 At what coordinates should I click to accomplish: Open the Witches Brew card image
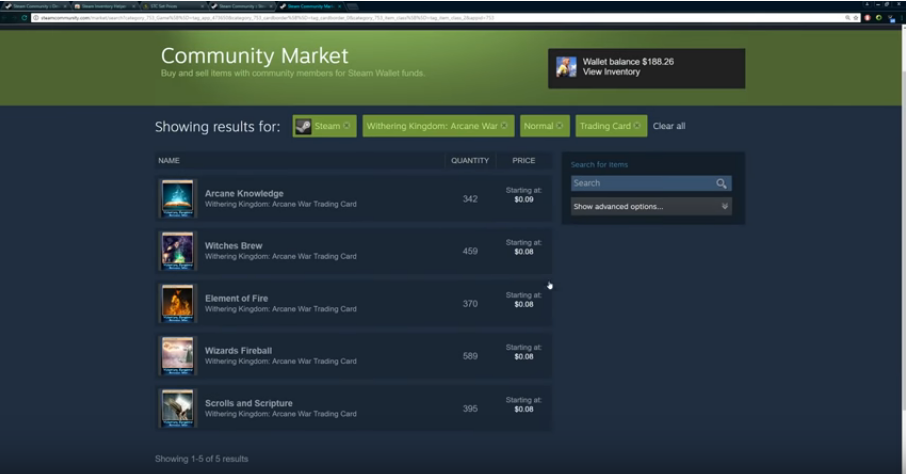(177, 251)
